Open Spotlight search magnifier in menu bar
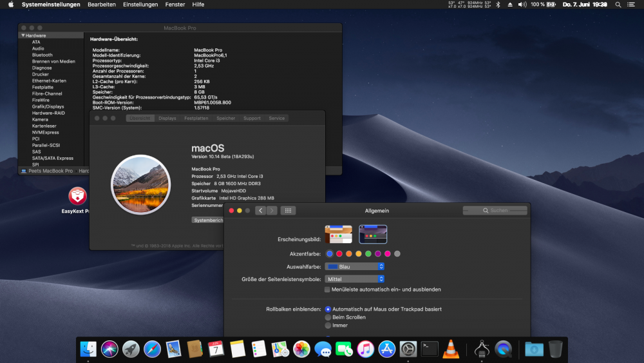 tap(618, 5)
